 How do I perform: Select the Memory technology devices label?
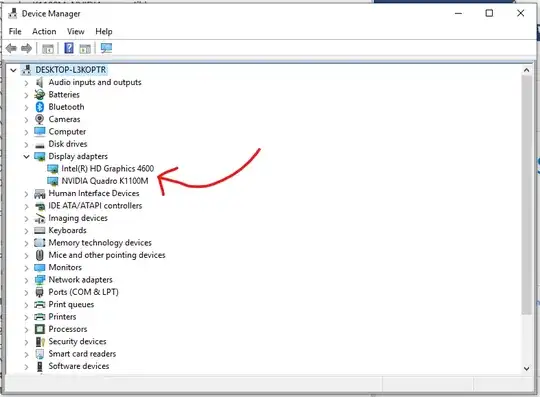coord(100,243)
